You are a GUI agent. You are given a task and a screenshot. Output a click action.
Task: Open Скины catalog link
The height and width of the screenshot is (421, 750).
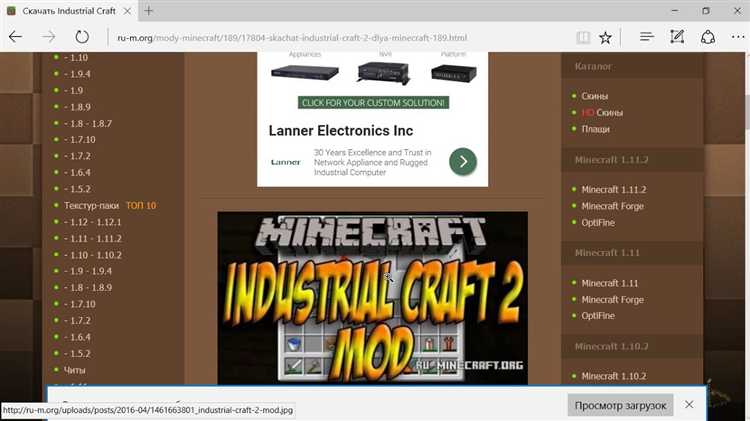(x=595, y=96)
